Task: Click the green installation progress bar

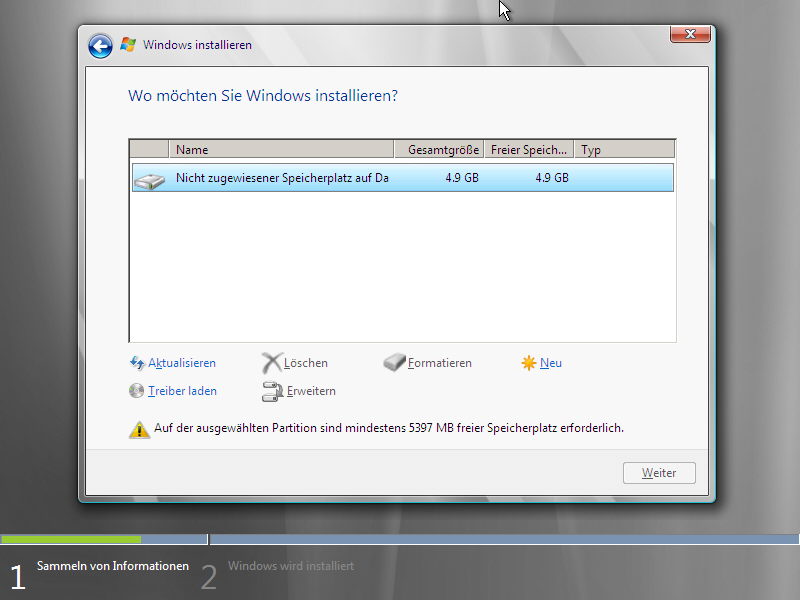Action: pos(71,539)
